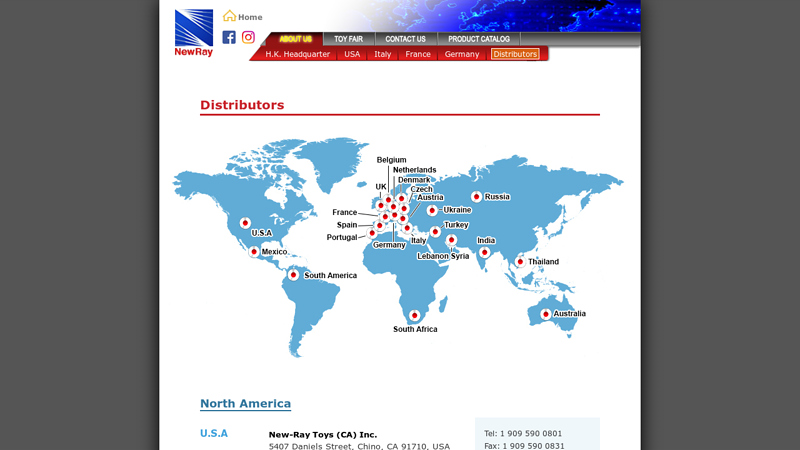Click the Home house icon
Viewport: 800px width, 450px height.
(229, 16)
